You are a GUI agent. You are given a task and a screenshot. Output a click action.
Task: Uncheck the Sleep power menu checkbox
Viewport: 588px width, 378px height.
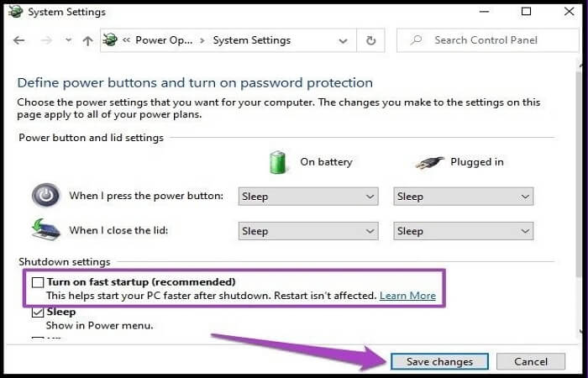[x=37, y=312]
